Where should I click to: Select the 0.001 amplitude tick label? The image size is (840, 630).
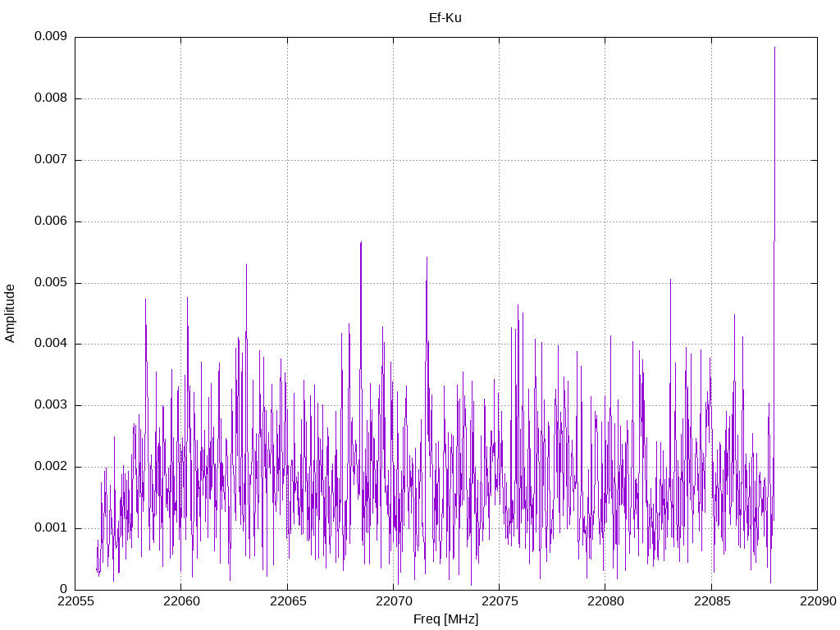(50, 528)
